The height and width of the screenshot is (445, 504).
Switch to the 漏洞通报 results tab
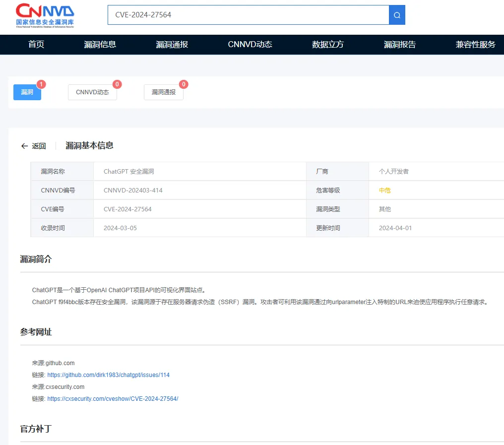164,92
